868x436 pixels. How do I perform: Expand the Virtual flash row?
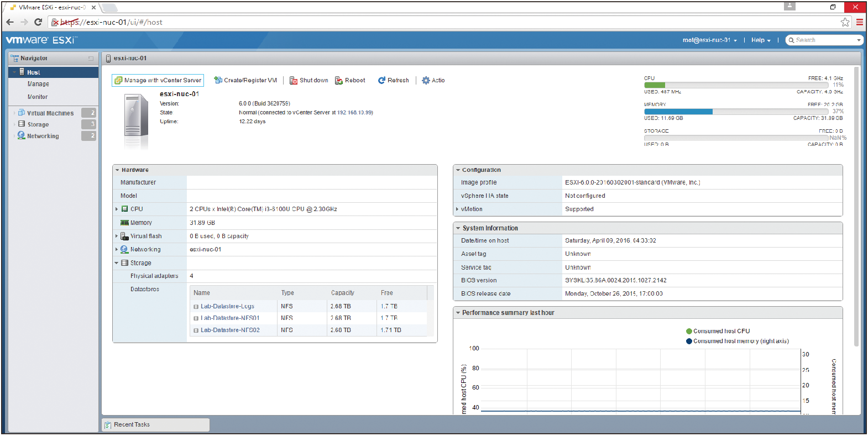pyautogui.click(x=117, y=236)
